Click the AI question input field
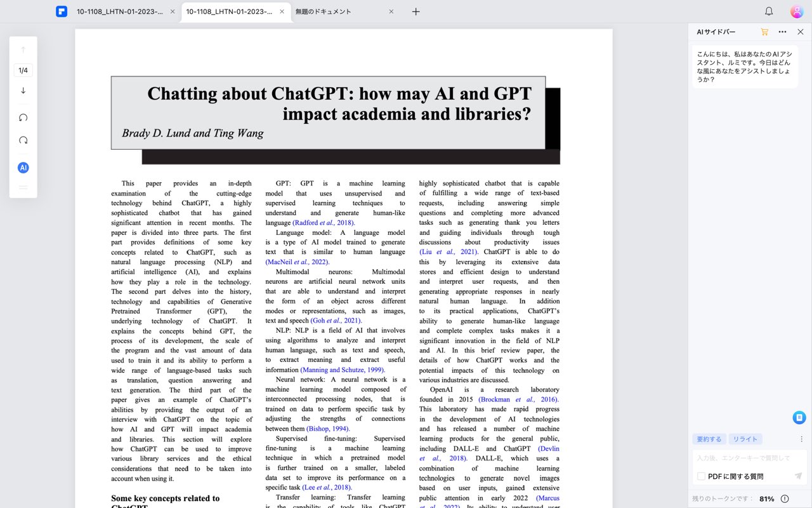The height and width of the screenshot is (508, 812). pos(749,458)
